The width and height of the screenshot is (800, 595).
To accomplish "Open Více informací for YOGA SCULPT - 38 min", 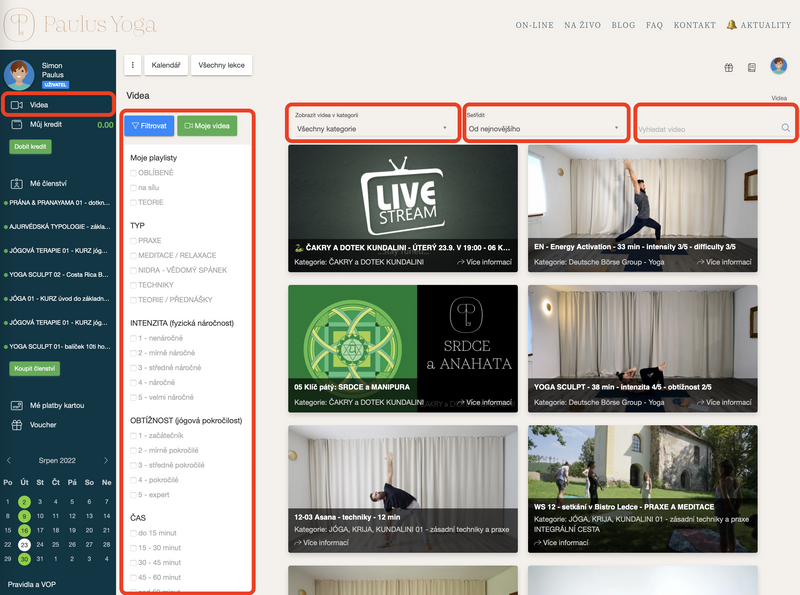I will pos(724,402).
